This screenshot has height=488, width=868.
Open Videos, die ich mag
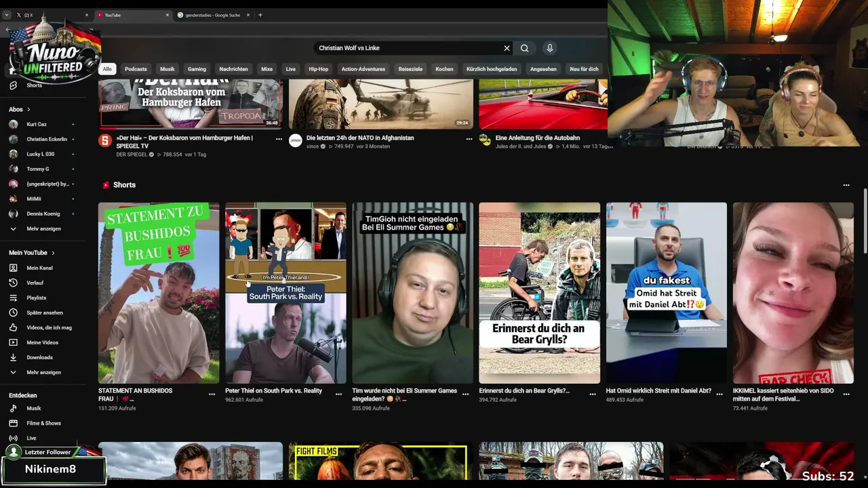[41, 327]
